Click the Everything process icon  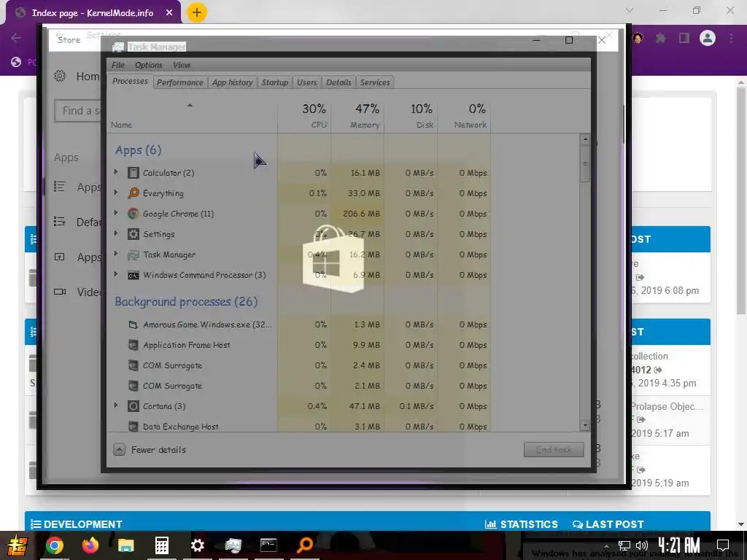pyautogui.click(x=133, y=192)
